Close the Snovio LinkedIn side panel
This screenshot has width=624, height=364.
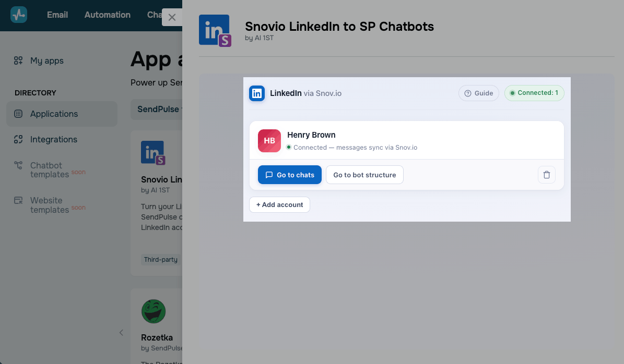(172, 18)
